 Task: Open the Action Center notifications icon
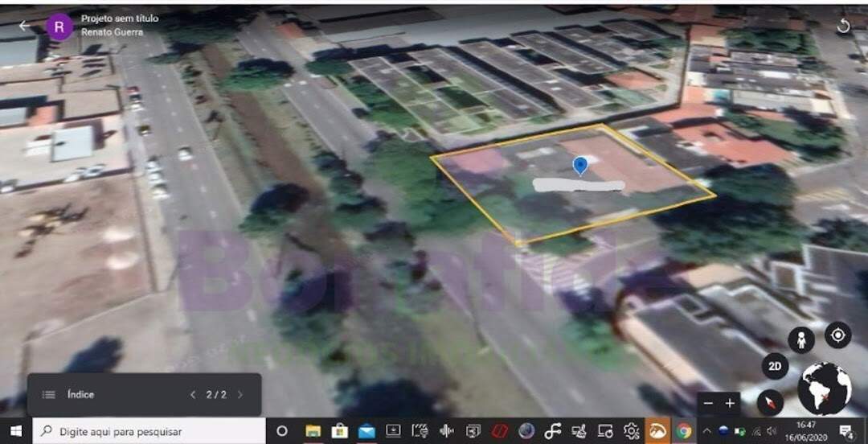[845, 431]
